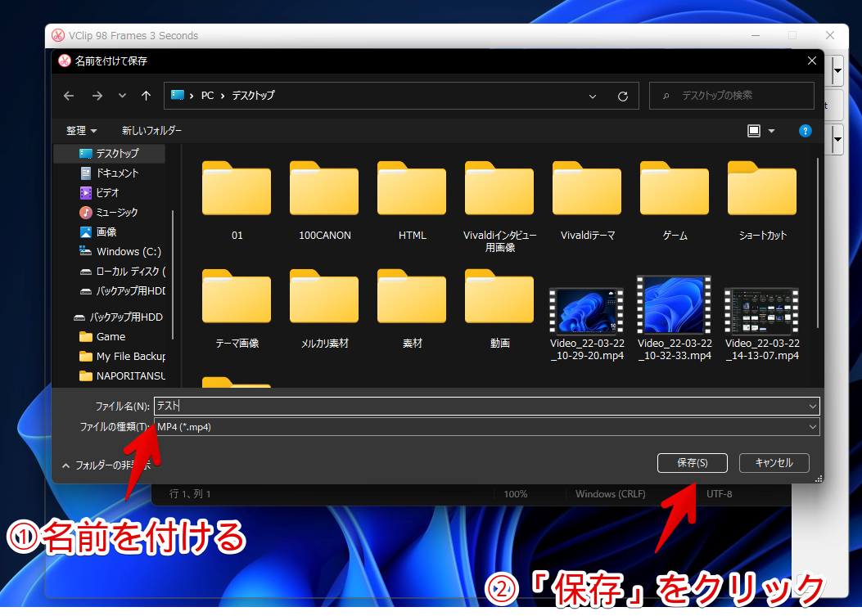Expand address bar history dropdown

pos(593,97)
